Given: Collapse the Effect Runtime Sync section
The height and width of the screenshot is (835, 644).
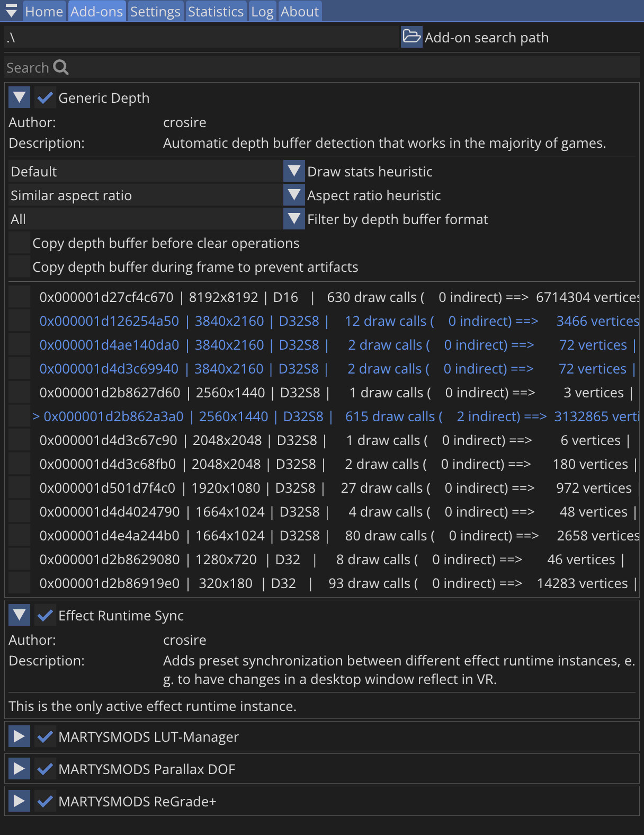Looking at the screenshot, I should coord(20,615).
